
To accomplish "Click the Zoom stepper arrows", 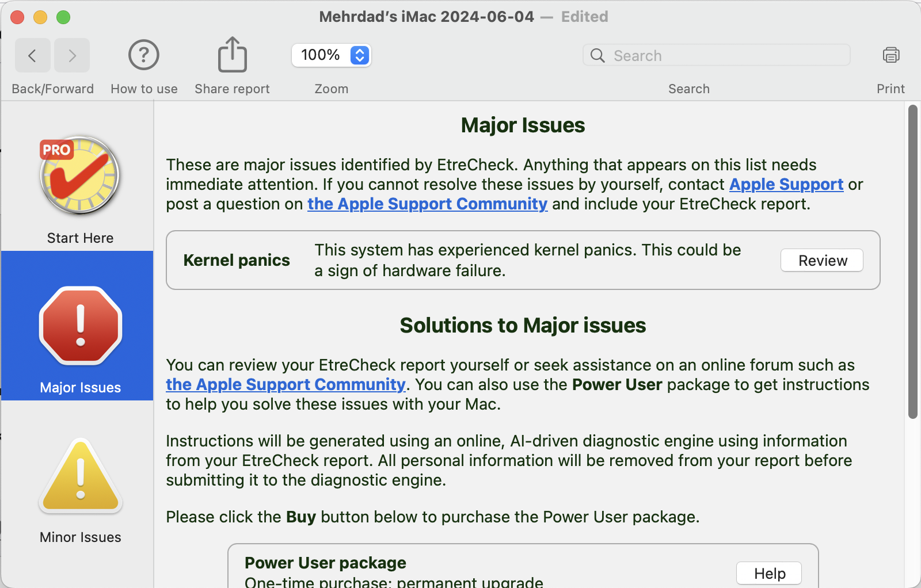I will pyautogui.click(x=360, y=55).
